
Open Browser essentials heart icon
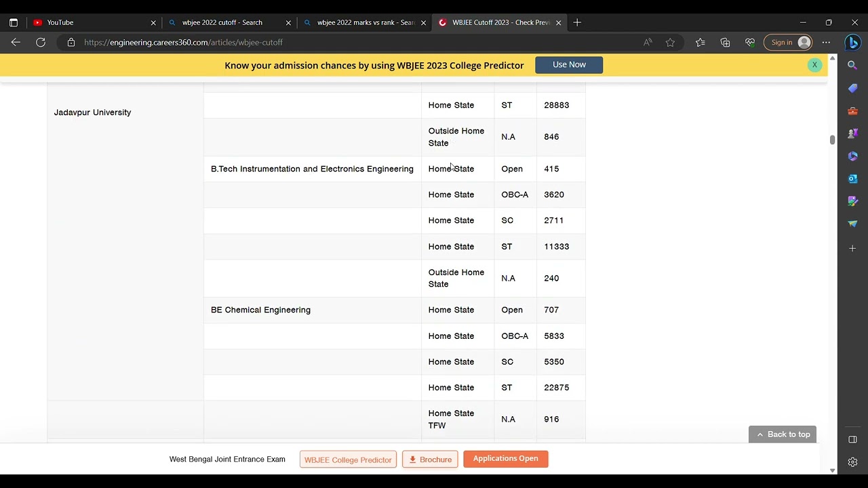pyautogui.click(x=750, y=42)
